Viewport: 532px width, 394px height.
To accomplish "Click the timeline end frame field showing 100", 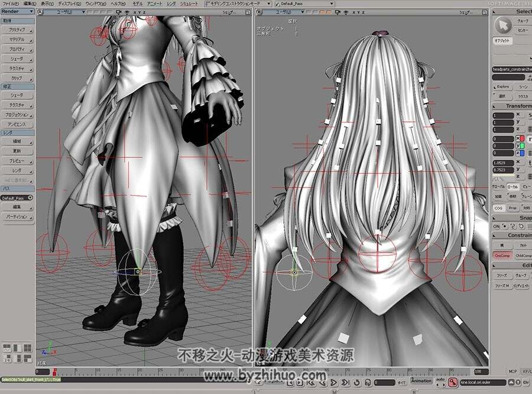I will (481, 372).
